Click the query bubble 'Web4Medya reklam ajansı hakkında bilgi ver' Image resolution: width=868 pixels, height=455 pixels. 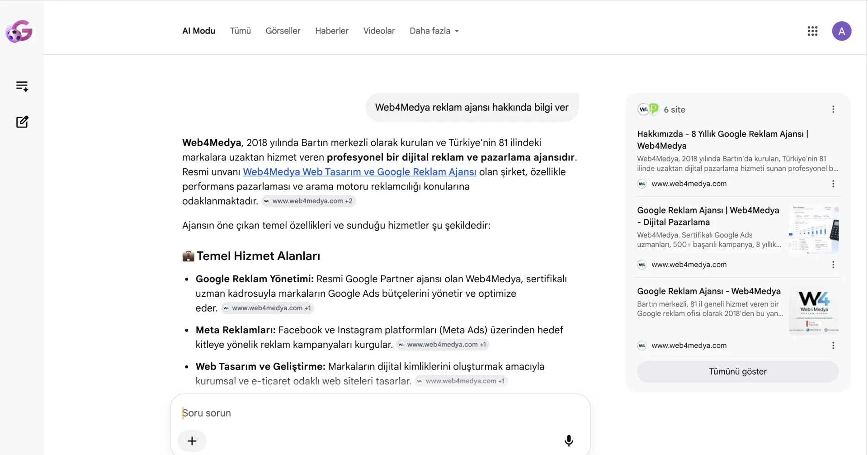point(472,108)
